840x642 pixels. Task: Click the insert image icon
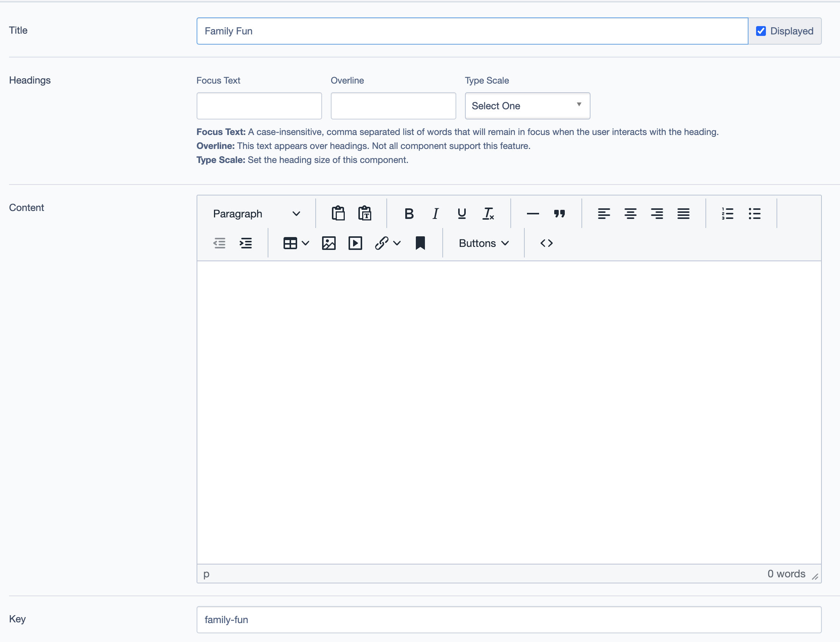pos(329,243)
